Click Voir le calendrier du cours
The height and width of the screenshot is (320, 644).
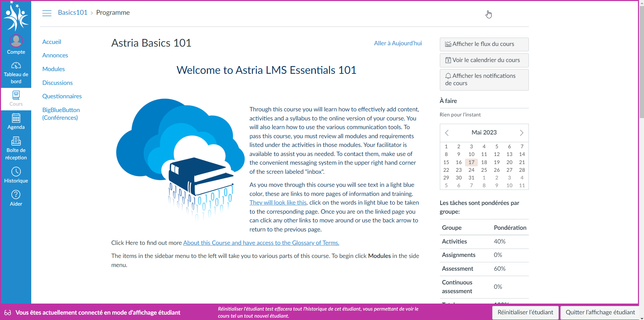[x=484, y=60]
